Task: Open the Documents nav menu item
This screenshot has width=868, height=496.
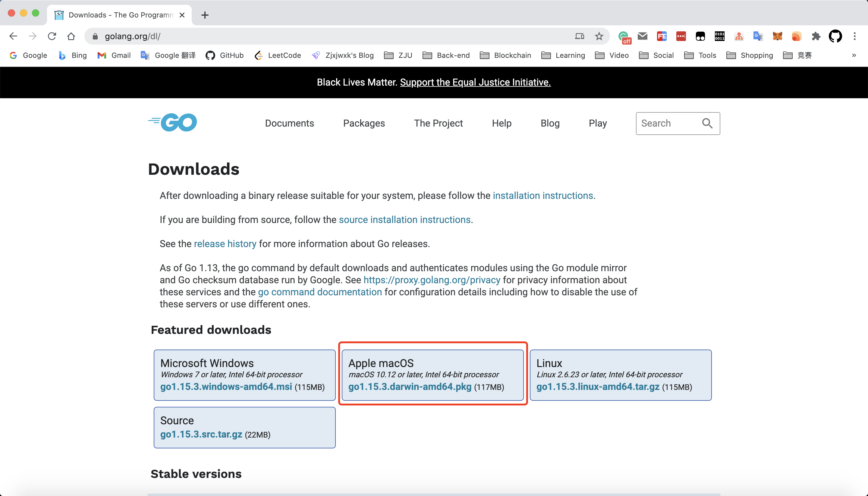Action: click(290, 123)
